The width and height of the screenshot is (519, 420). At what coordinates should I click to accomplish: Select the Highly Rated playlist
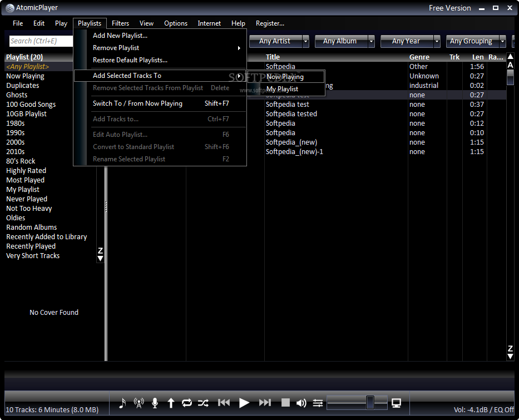26,171
